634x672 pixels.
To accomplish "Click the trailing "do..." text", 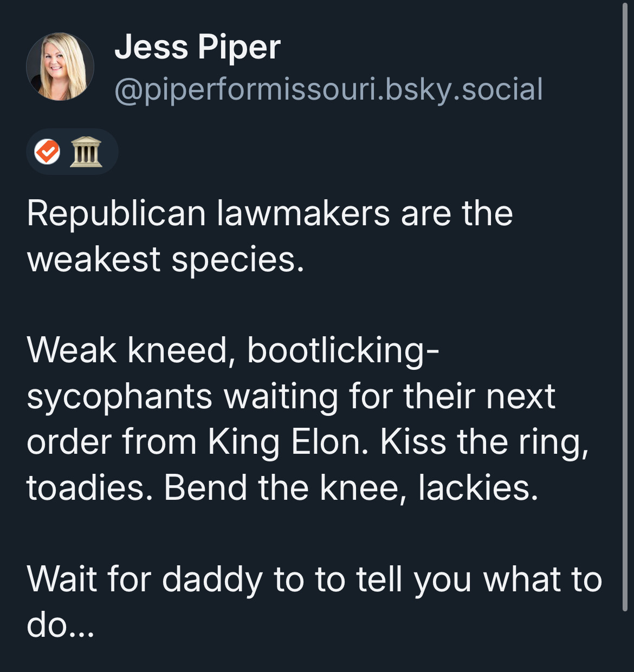I will pos(60,625).
